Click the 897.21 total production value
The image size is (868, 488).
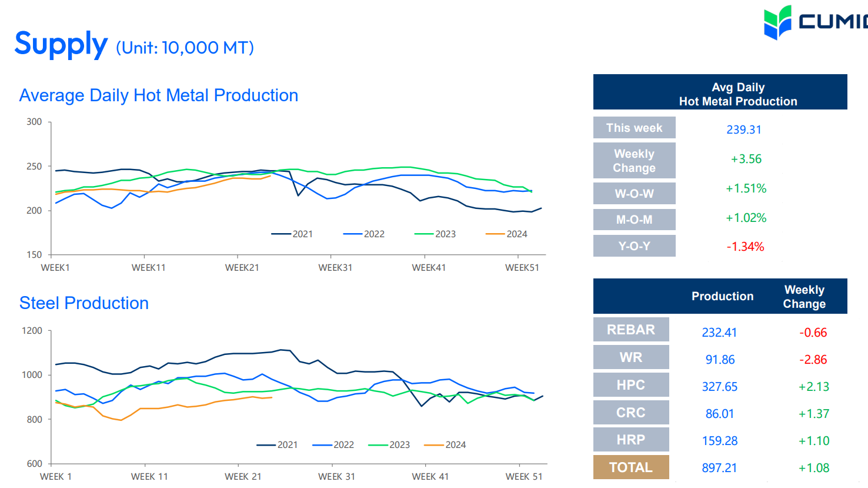(719, 468)
